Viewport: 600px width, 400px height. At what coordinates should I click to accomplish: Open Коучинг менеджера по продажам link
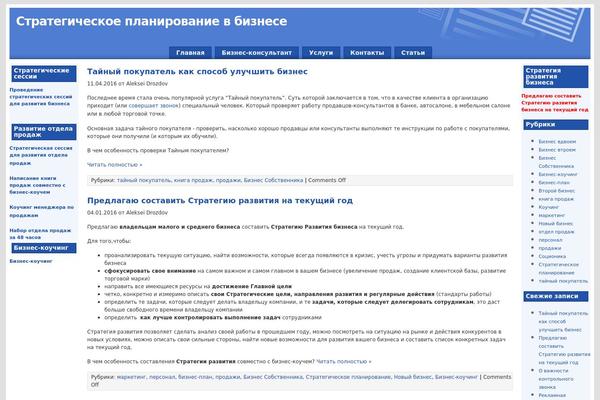[41, 211]
